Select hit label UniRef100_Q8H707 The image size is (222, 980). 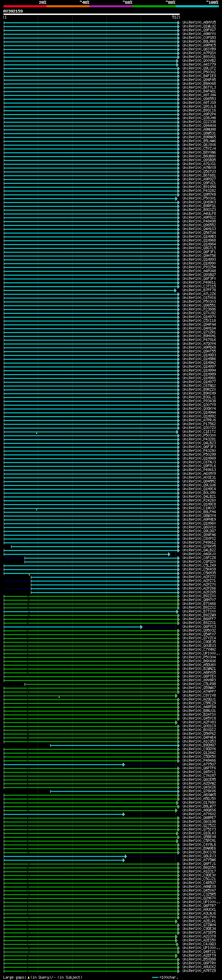[199, 600]
